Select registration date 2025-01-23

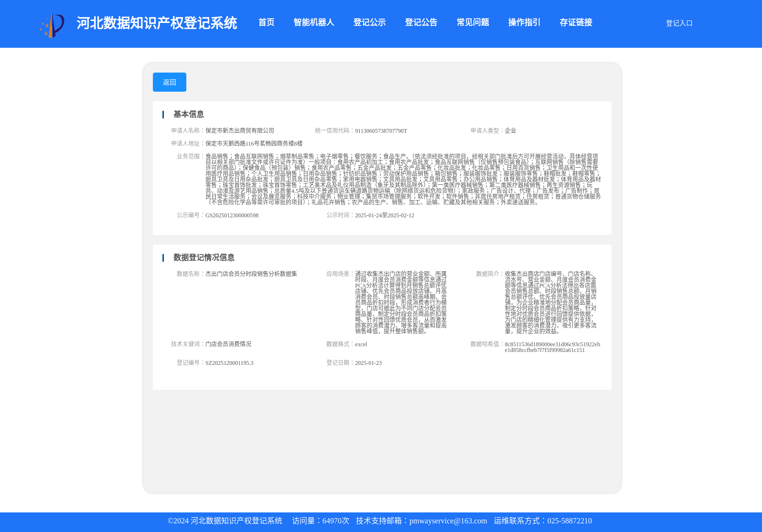coord(368,363)
